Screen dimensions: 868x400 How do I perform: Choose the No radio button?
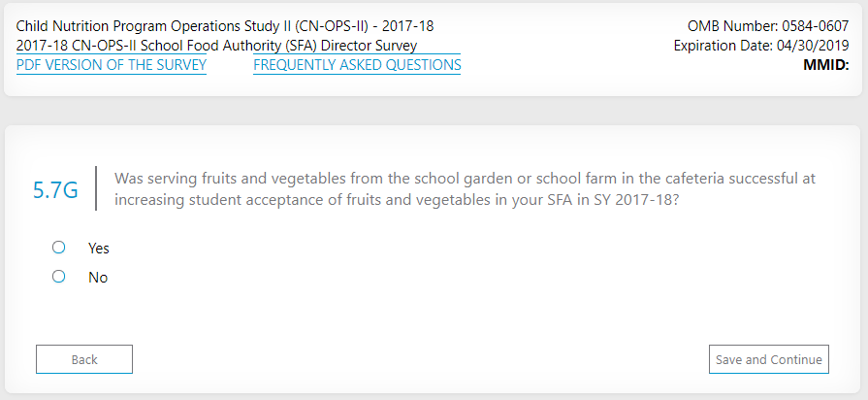(58, 277)
